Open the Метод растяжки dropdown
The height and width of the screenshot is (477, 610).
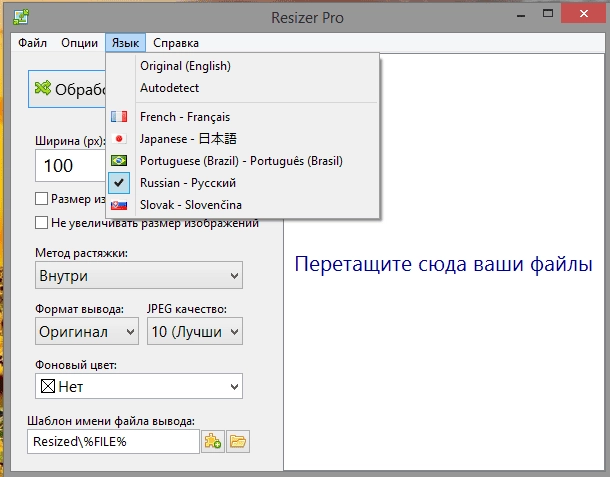point(139,275)
